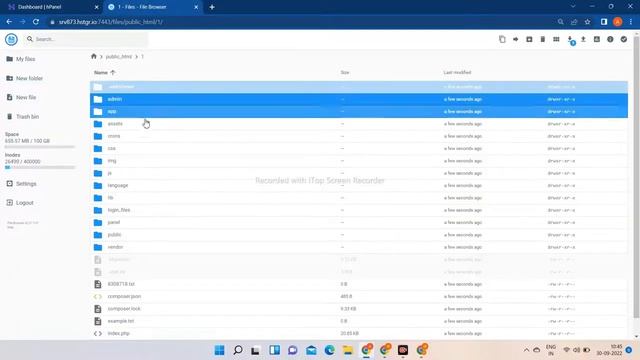Sort by the Last modified column header
Viewport: 640px width, 360px height.
click(457, 72)
